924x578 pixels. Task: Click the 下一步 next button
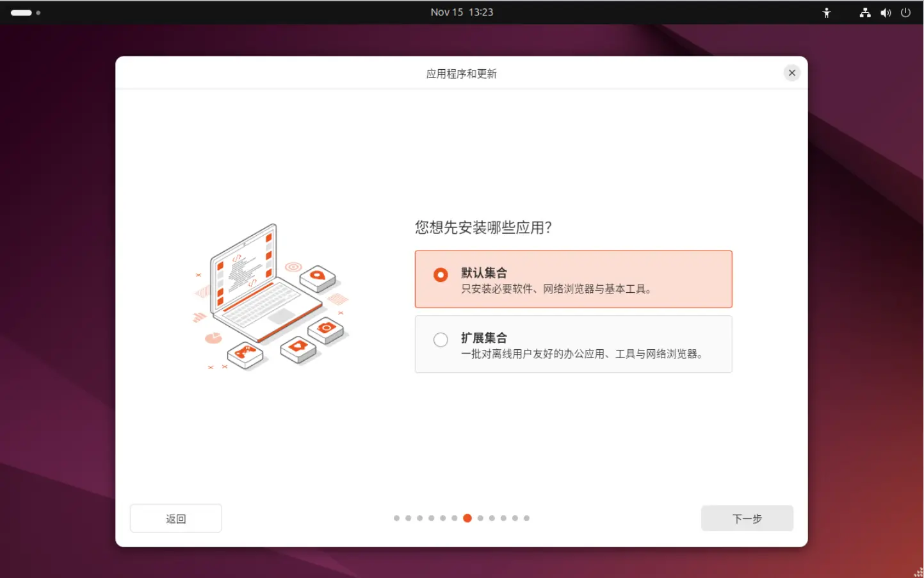coord(747,518)
